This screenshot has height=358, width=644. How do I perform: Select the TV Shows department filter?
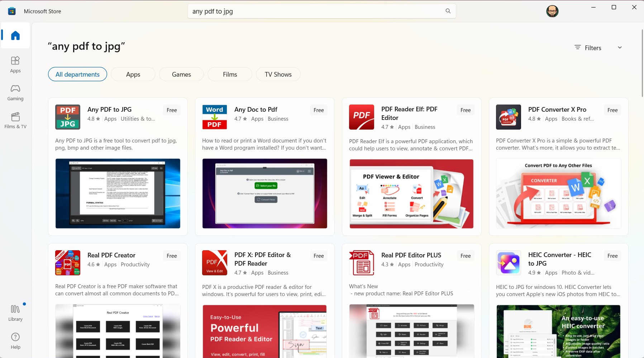278,74
